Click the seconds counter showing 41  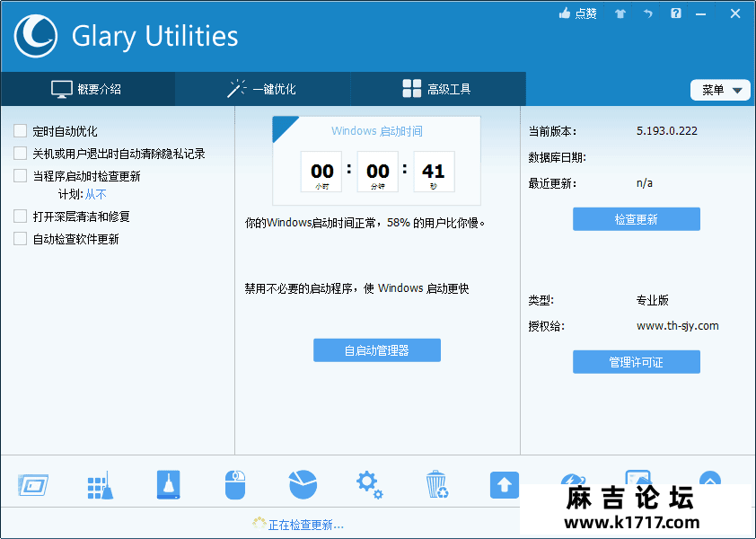tap(434, 172)
